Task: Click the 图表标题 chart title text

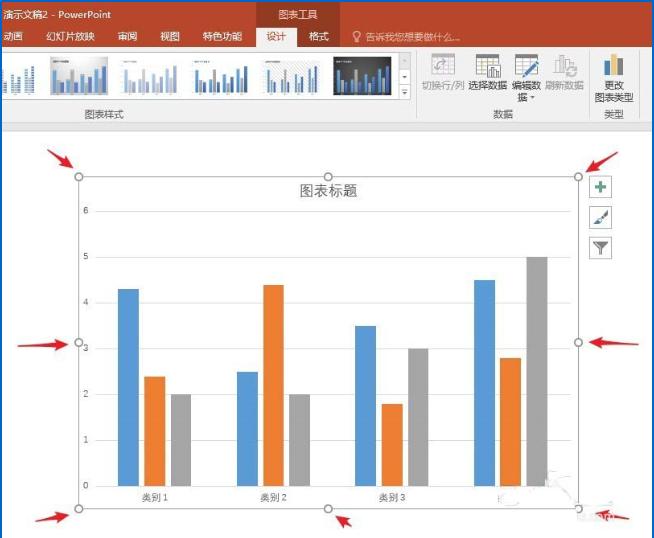Action: (328, 191)
